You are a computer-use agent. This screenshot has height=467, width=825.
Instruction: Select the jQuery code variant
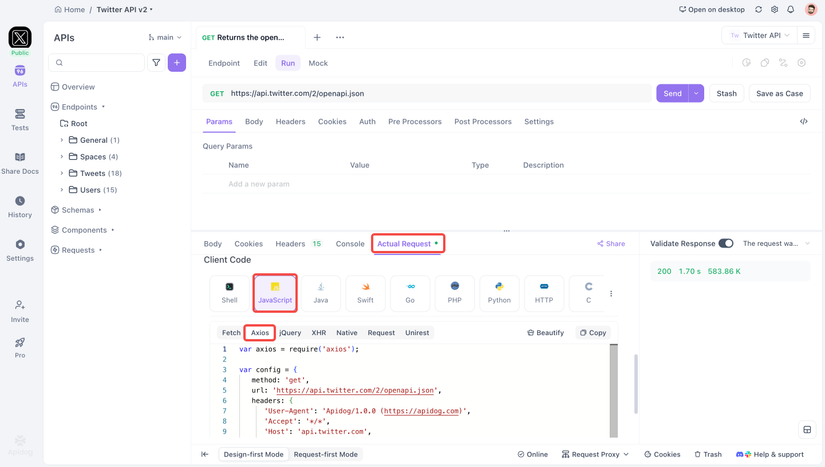point(290,333)
